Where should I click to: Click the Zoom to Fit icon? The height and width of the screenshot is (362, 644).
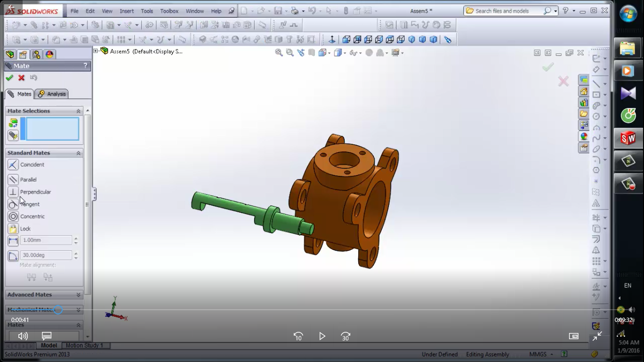click(279, 53)
